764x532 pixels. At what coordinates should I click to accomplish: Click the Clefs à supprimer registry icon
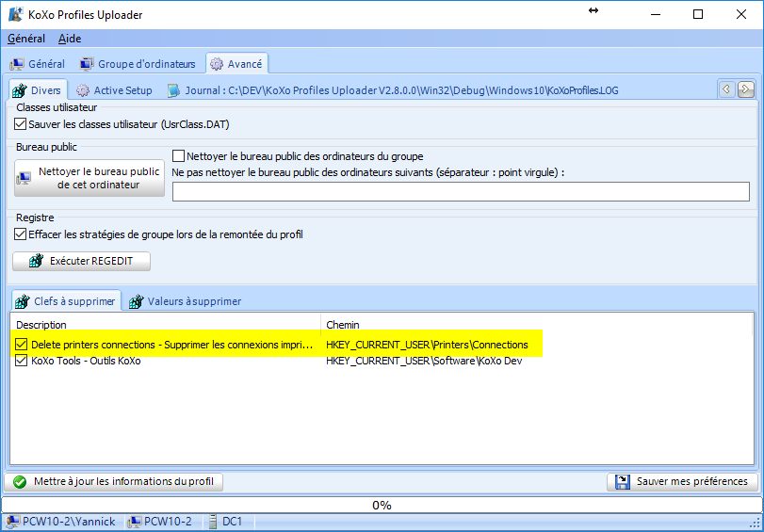point(22,301)
